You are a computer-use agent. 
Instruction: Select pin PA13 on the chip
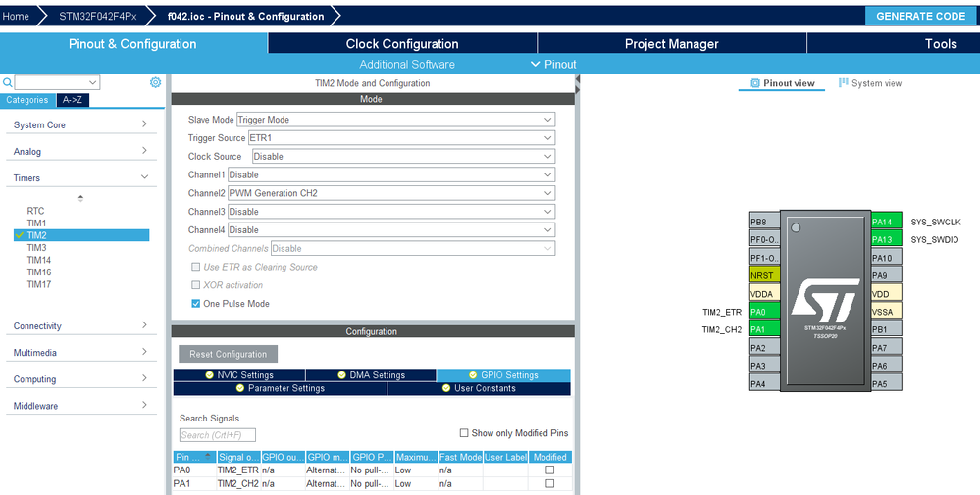(887, 240)
